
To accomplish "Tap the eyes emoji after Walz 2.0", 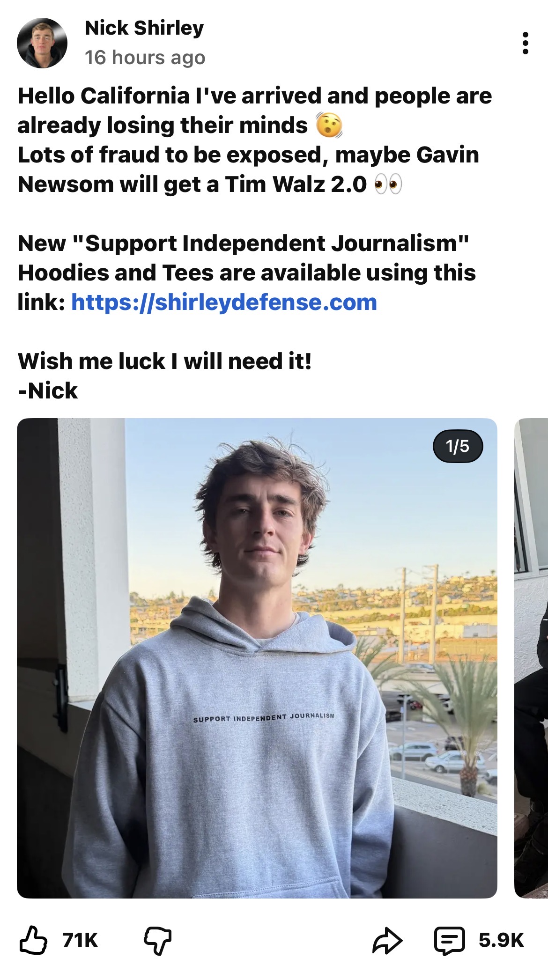I will [x=388, y=184].
